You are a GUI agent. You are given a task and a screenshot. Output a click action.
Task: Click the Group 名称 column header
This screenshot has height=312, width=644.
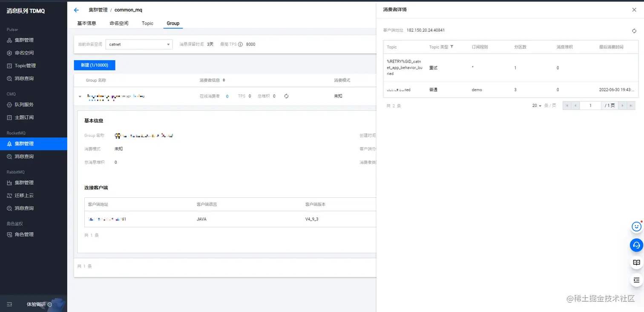point(96,80)
